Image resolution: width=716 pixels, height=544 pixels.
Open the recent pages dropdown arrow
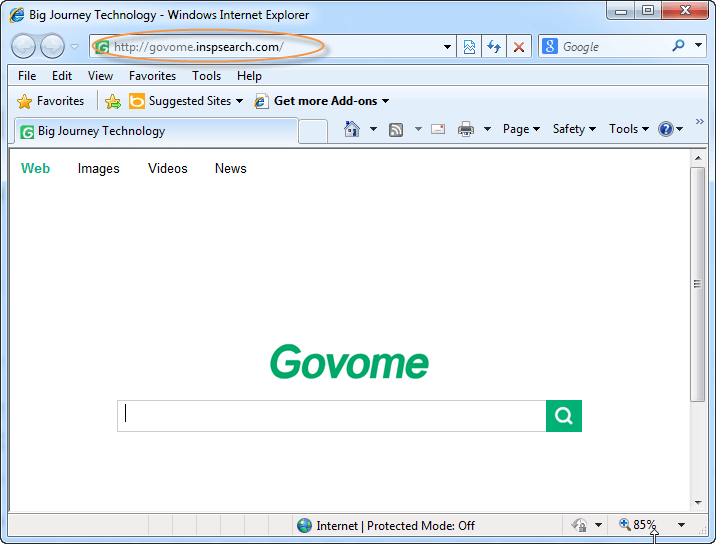click(x=74, y=47)
